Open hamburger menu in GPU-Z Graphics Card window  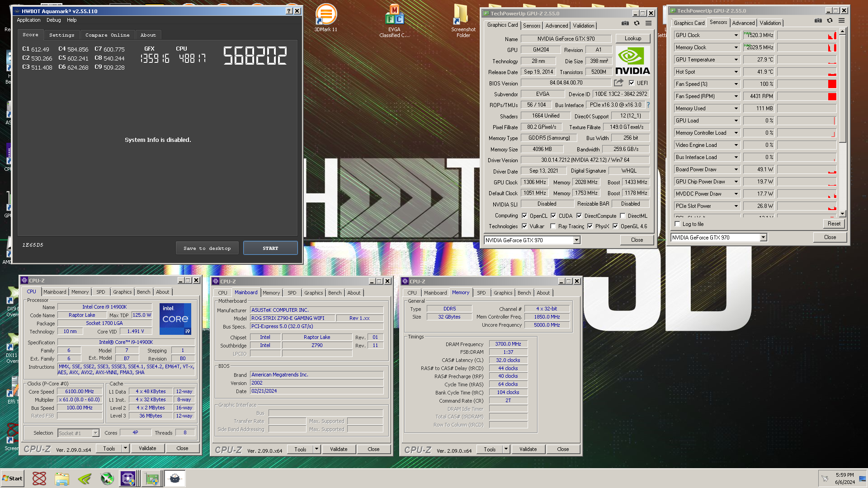pyautogui.click(x=648, y=23)
